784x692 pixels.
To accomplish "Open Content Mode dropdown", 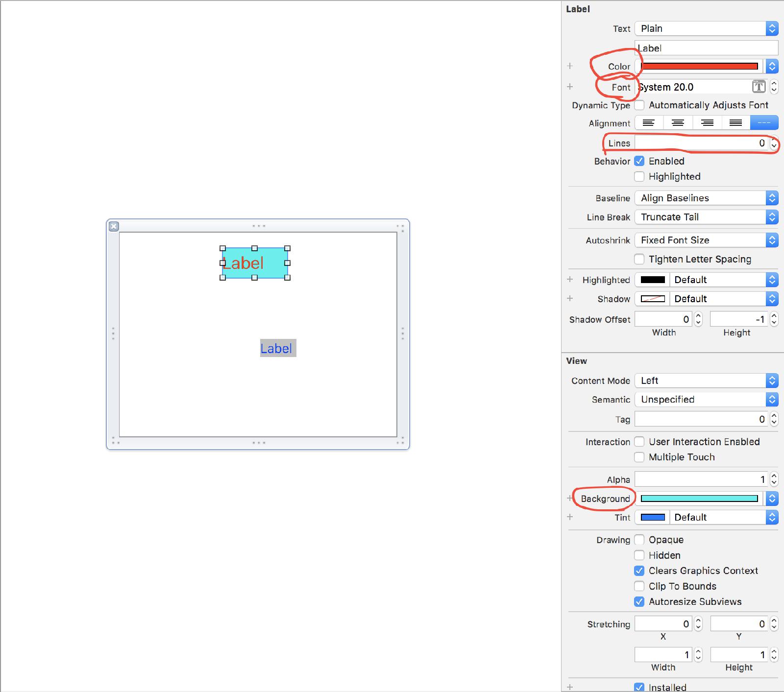I will 706,381.
